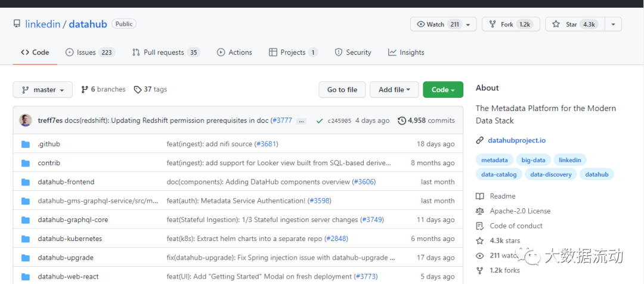Open the .github folder
Screen dimensions: 644x284
pyautogui.click(x=49, y=144)
